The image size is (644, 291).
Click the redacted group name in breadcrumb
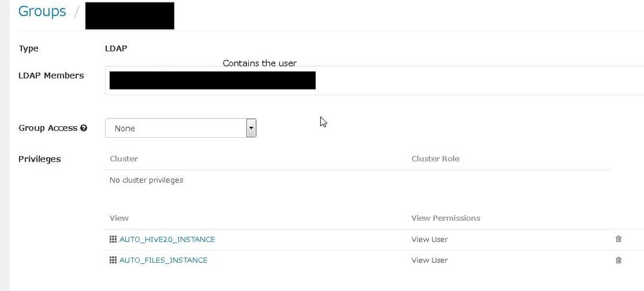[x=130, y=15]
